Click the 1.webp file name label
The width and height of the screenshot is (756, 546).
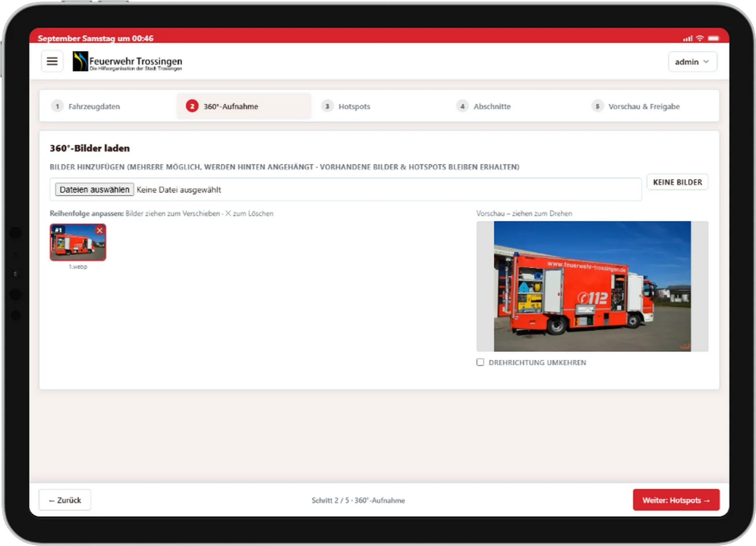(78, 267)
